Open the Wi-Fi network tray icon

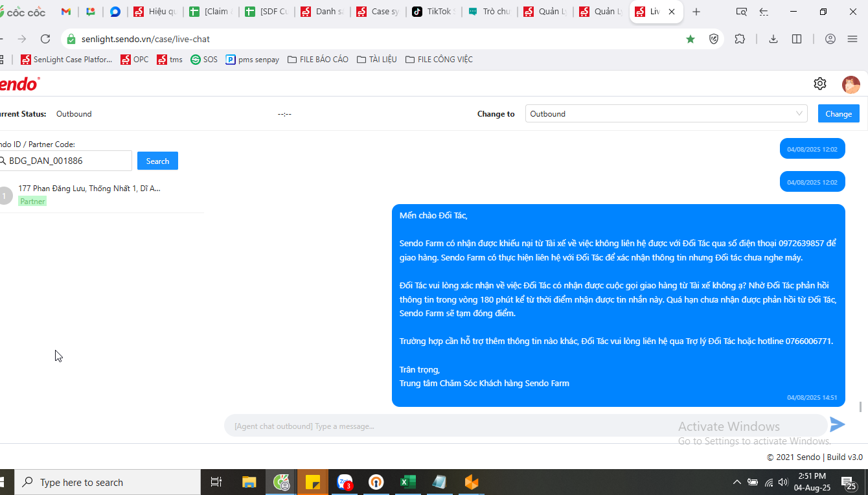point(769,482)
